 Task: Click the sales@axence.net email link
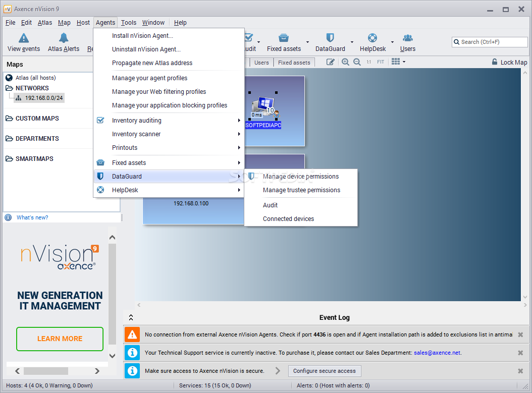click(x=437, y=353)
